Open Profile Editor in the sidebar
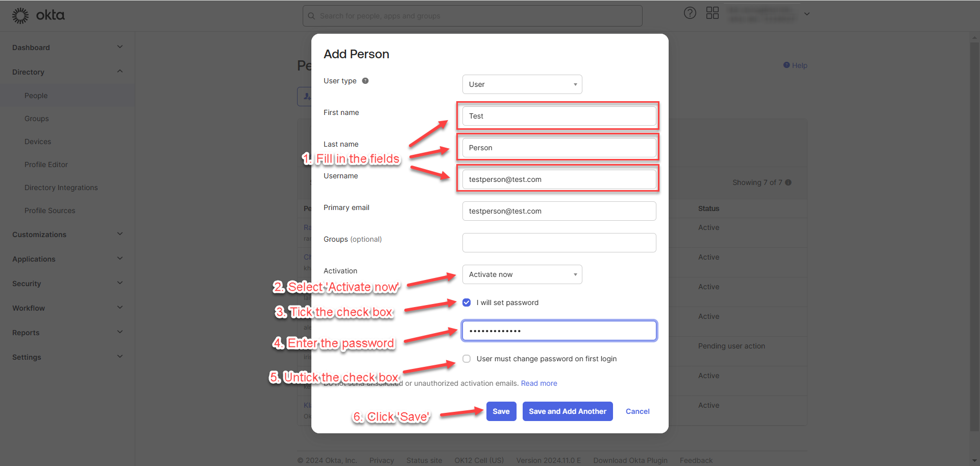The image size is (980, 466). (46, 165)
